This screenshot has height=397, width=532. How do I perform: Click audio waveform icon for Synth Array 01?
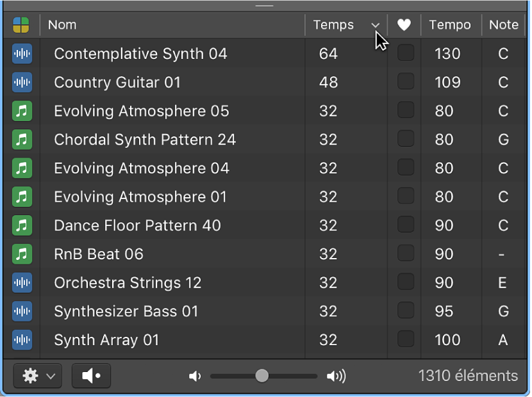click(x=22, y=340)
